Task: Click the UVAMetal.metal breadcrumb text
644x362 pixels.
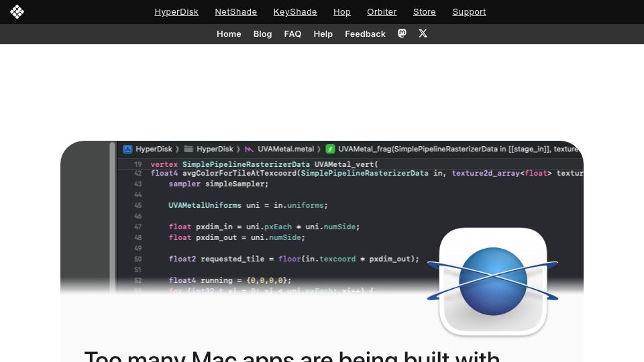Action: [286, 149]
